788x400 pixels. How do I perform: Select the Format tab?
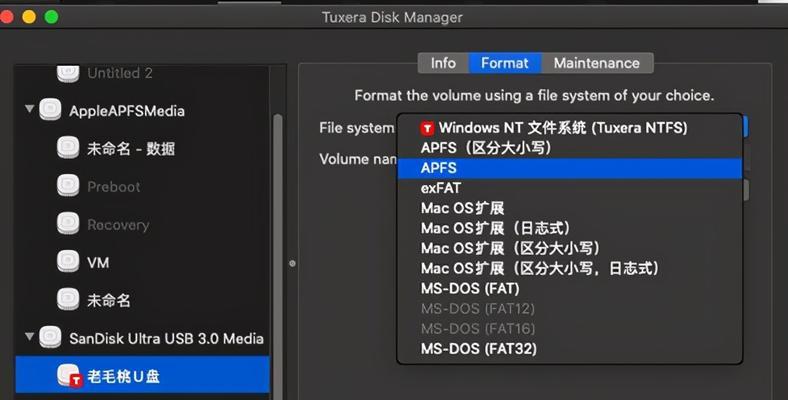tap(505, 63)
